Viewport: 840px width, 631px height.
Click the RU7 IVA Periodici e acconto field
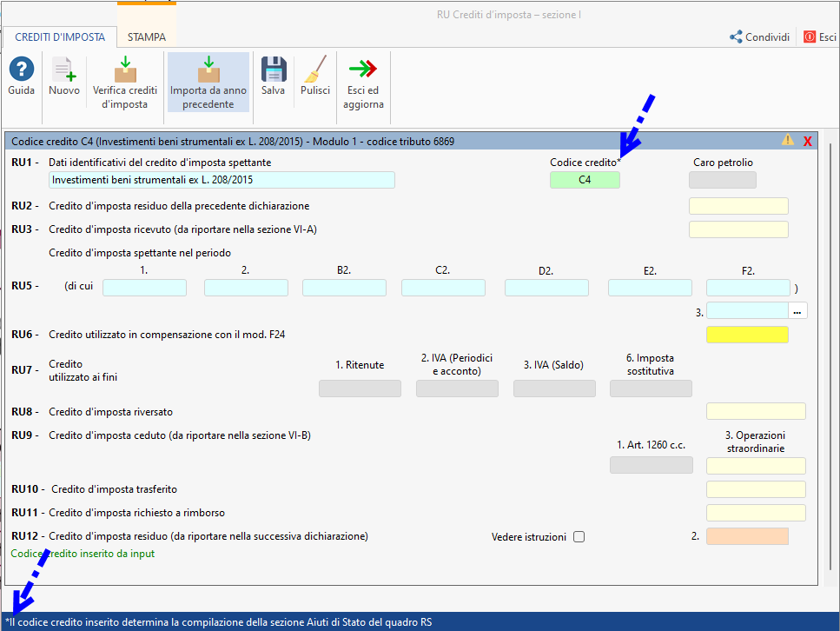pyautogui.click(x=457, y=389)
